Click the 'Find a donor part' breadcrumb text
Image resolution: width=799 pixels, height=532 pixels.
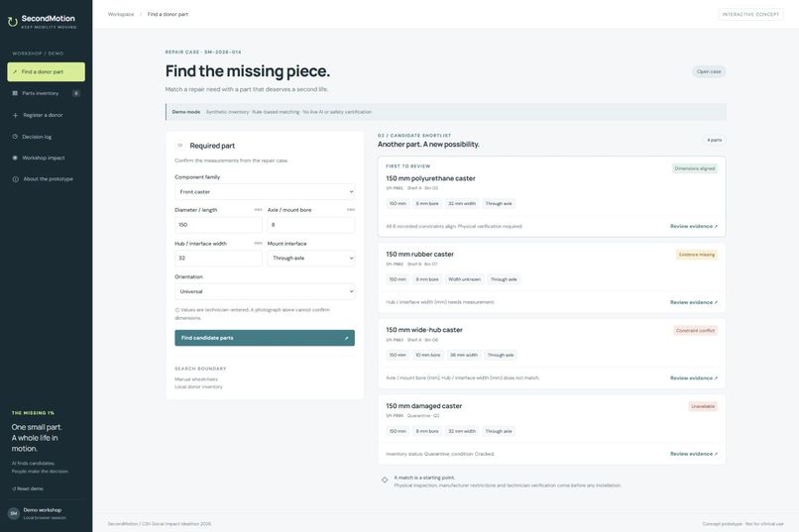pyautogui.click(x=168, y=14)
